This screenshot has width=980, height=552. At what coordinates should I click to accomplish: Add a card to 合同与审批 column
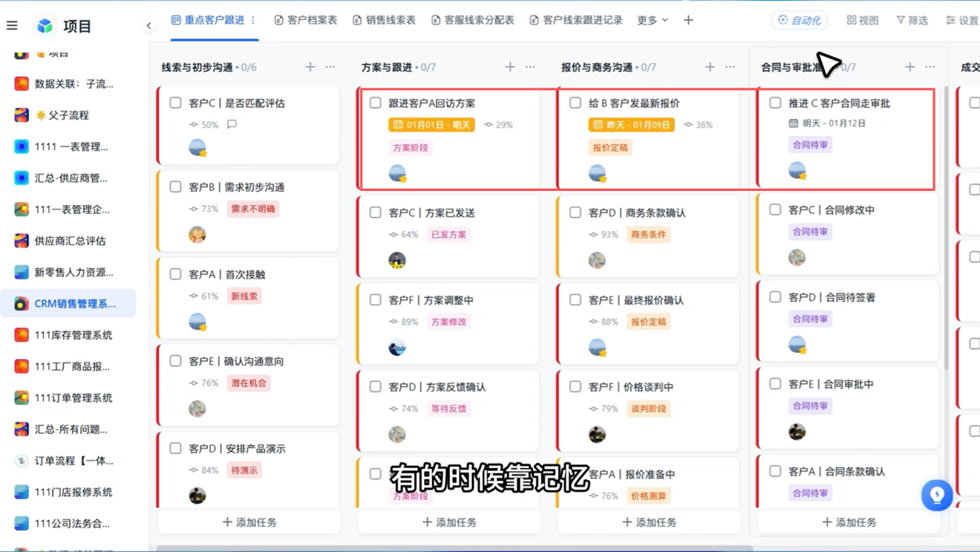[910, 67]
